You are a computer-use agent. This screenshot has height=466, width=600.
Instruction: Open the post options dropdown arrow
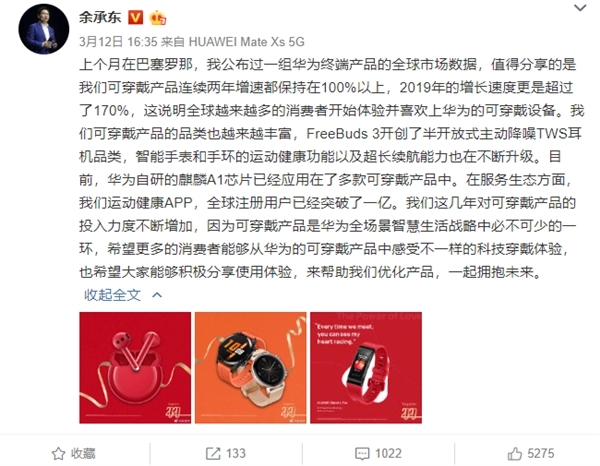[580, 8]
